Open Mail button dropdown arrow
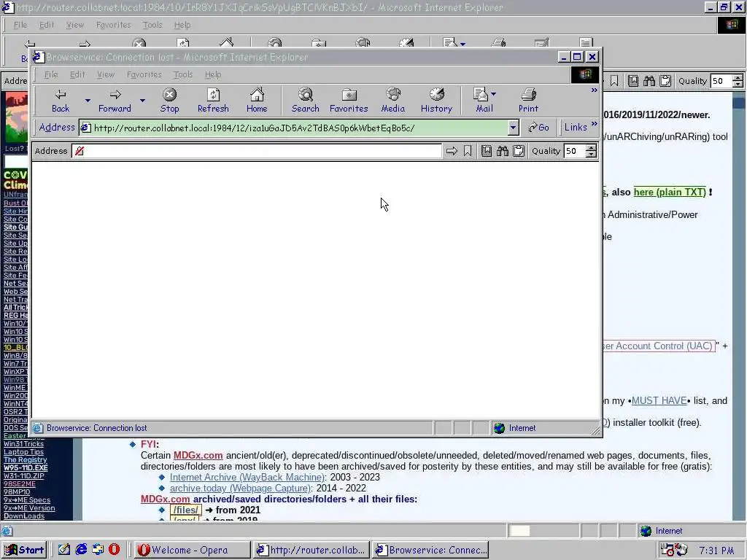 tap(494, 94)
